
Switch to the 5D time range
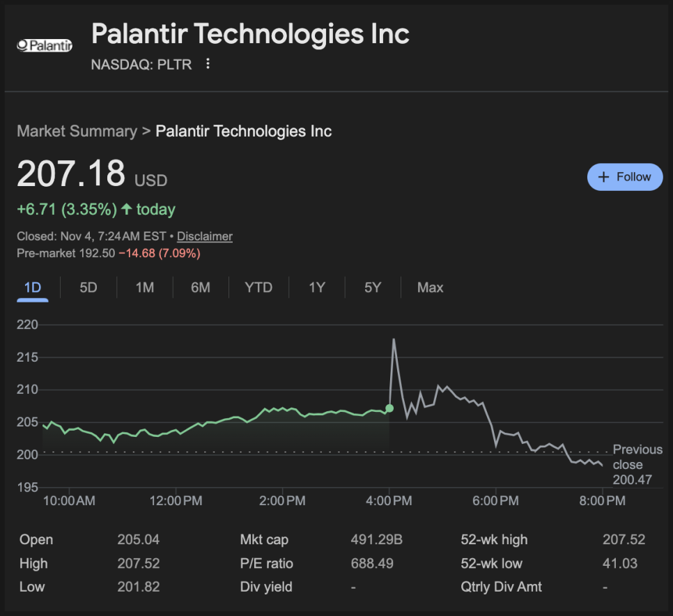coord(88,288)
